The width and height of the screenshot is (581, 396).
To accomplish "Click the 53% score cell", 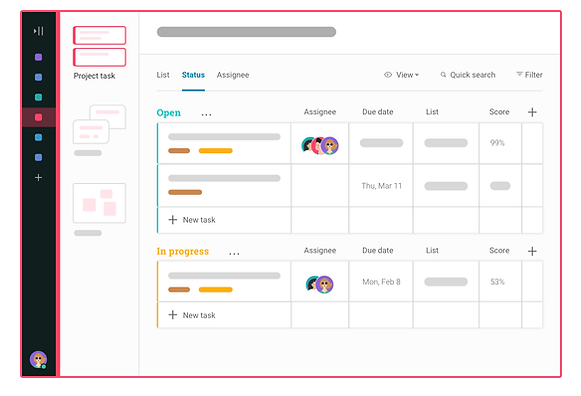I will pos(500,282).
